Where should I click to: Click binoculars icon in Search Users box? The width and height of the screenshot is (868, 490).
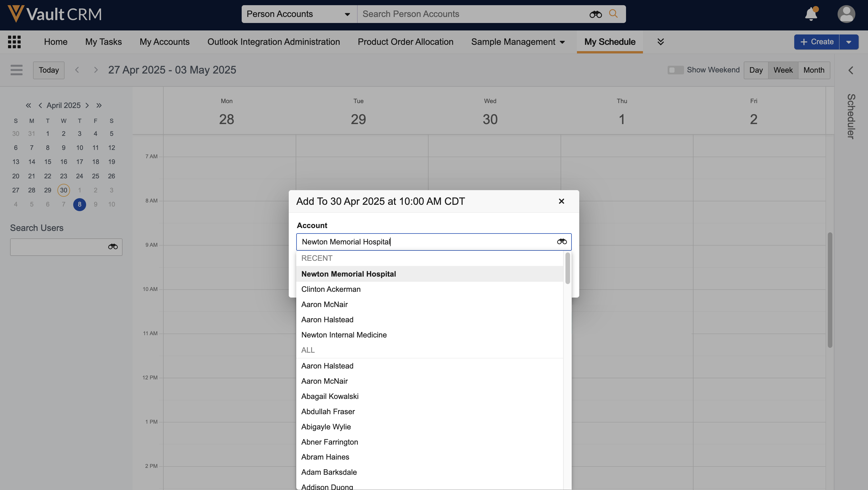tap(113, 247)
